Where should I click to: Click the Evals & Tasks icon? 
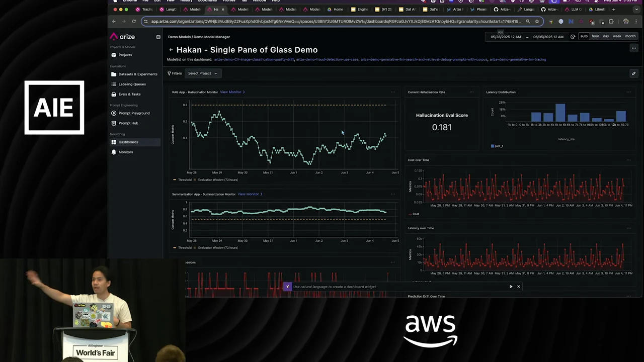pos(114,94)
